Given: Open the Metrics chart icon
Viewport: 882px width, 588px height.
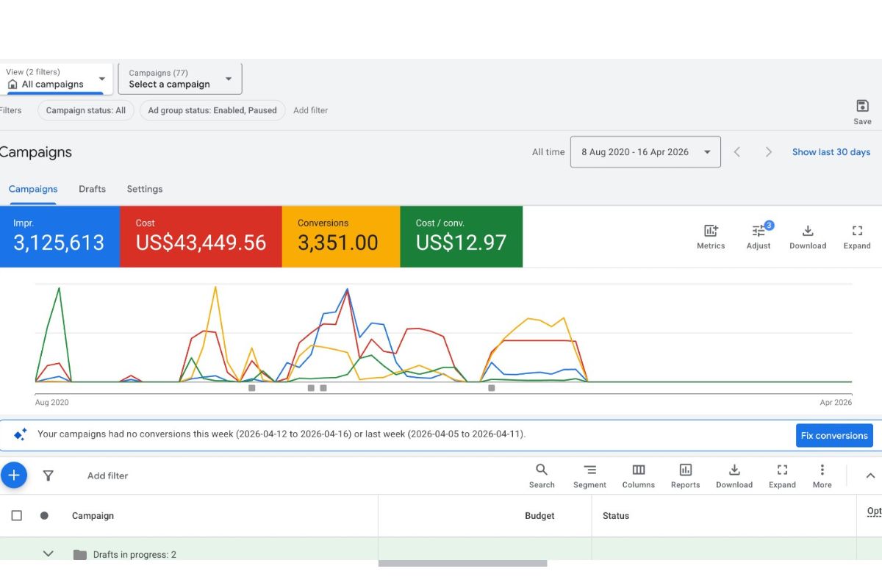Looking at the screenshot, I should pos(711,231).
